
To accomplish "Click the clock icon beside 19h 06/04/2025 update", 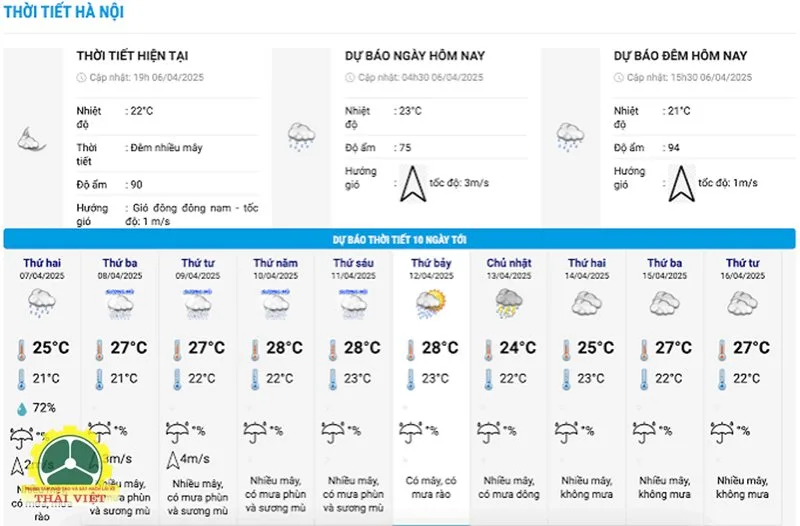I will [81, 78].
